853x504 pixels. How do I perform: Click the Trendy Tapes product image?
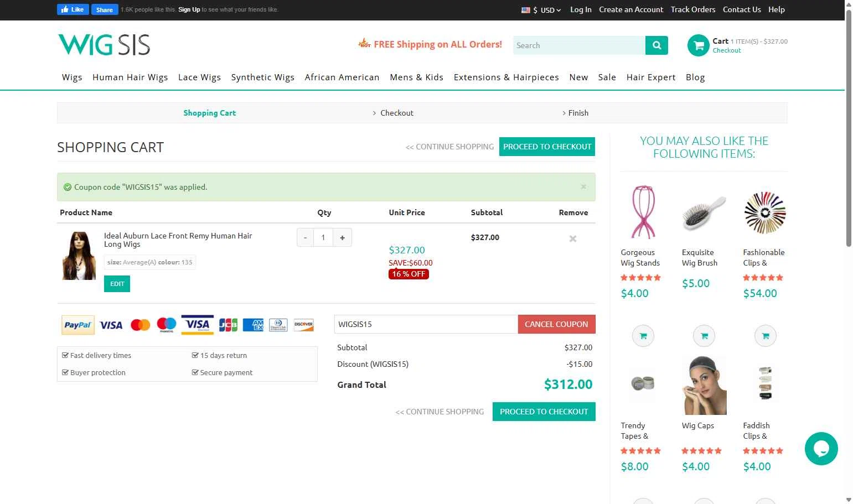[643, 383]
